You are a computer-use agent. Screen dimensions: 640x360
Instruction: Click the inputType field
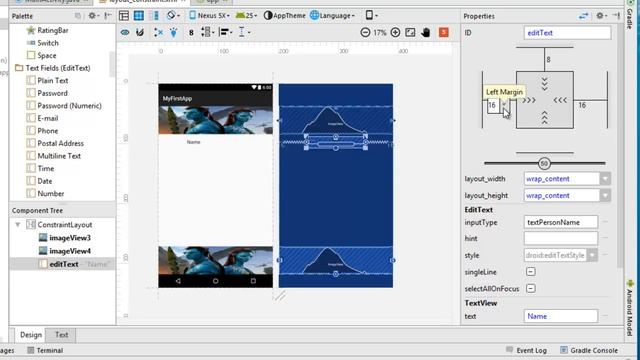[x=561, y=222]
